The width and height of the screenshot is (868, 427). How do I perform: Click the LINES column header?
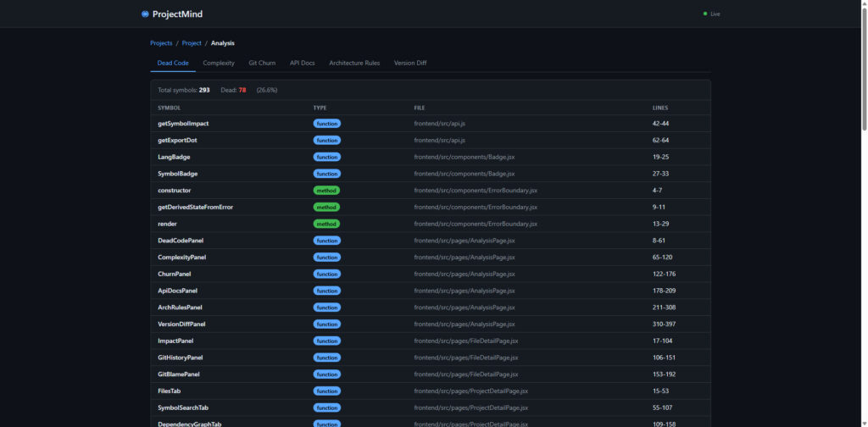[x=660, y=108]
